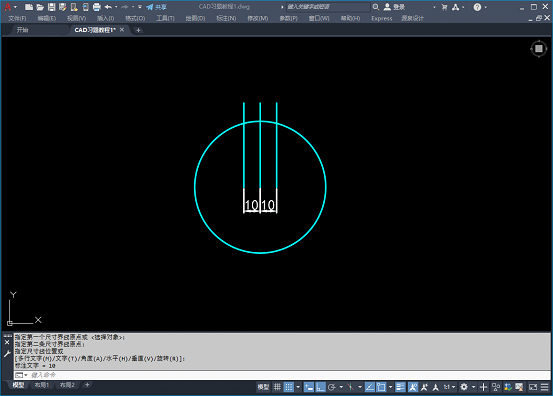Viewport: 553px width, 396px height.
Task: Toggle grid display in status bar
Action: 277,387
